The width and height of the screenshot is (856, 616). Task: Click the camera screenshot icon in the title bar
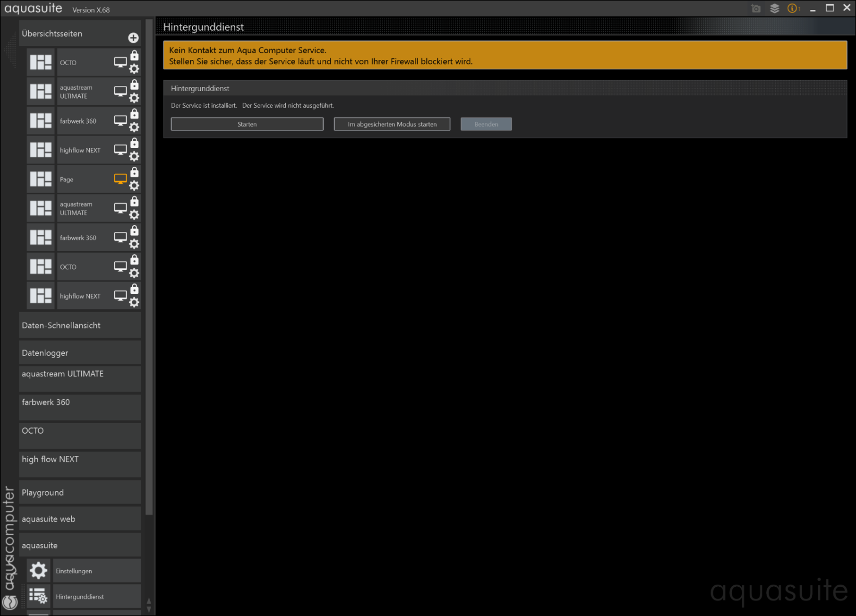click(x=756, y=8)
